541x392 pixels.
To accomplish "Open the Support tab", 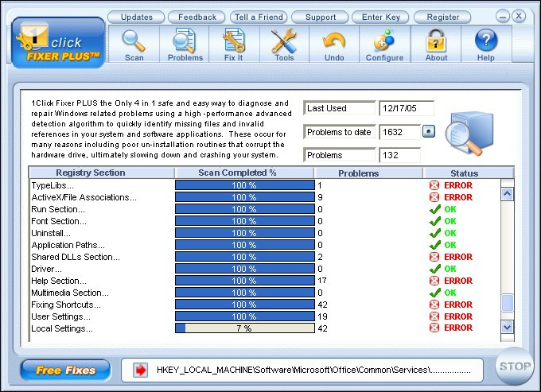I will (320, 17).
